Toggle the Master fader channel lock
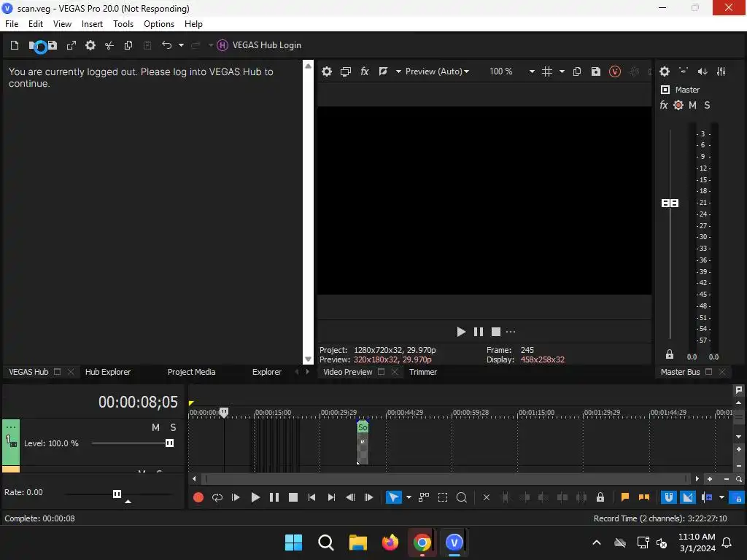Viewport: 747px width, 560px height. [x=670, y=354]
